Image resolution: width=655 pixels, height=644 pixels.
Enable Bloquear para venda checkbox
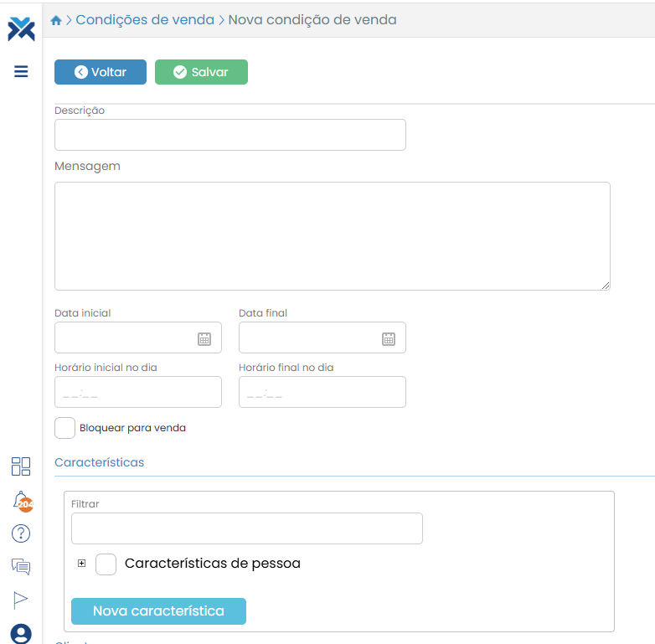tap(64, 428)
